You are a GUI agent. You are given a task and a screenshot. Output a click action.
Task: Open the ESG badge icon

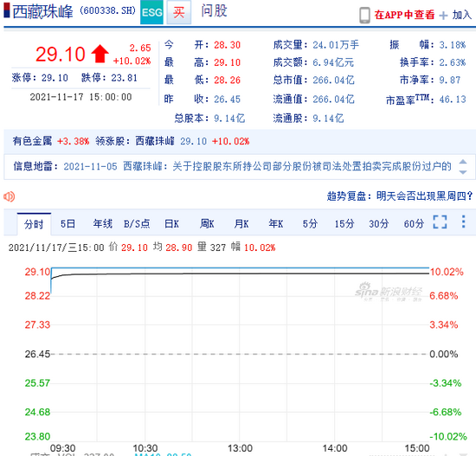click(x=151, y=12)
